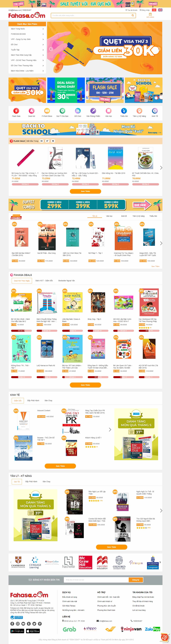Open the Deal Hot category icon
Screen dimensions: 171x644
click(32, 111)
